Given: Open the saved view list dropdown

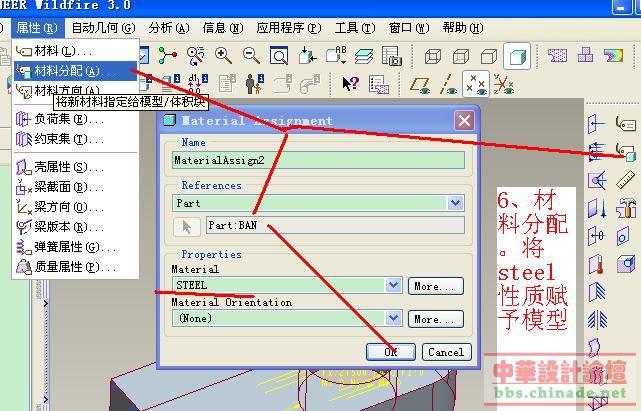Looking at the screenshot, I should pyautogui.click(x=335, y=56).
